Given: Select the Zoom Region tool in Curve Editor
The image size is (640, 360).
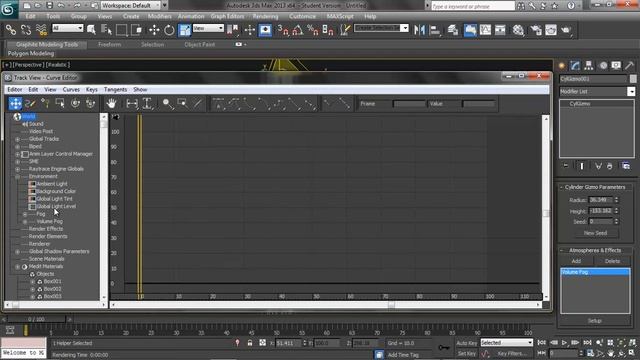Looking at the screenshot, I should pos(182,104).
